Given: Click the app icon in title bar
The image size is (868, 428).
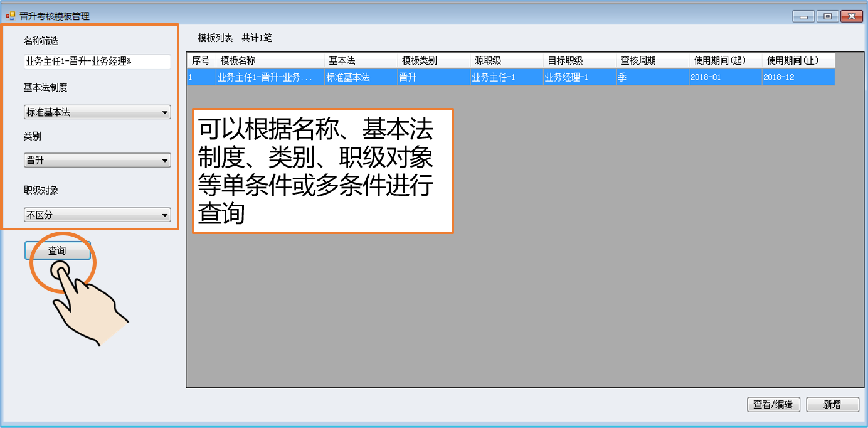Looking at the screenshot, I should click(x=11, y=16).
